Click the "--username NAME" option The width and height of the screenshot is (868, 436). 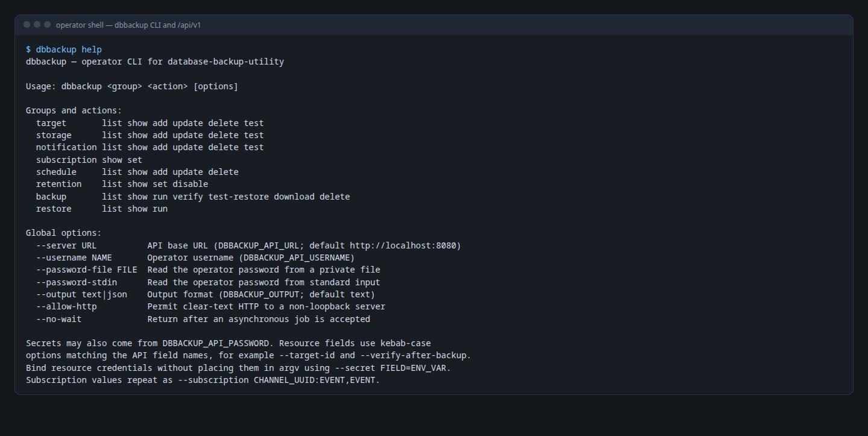click(74, 257)
